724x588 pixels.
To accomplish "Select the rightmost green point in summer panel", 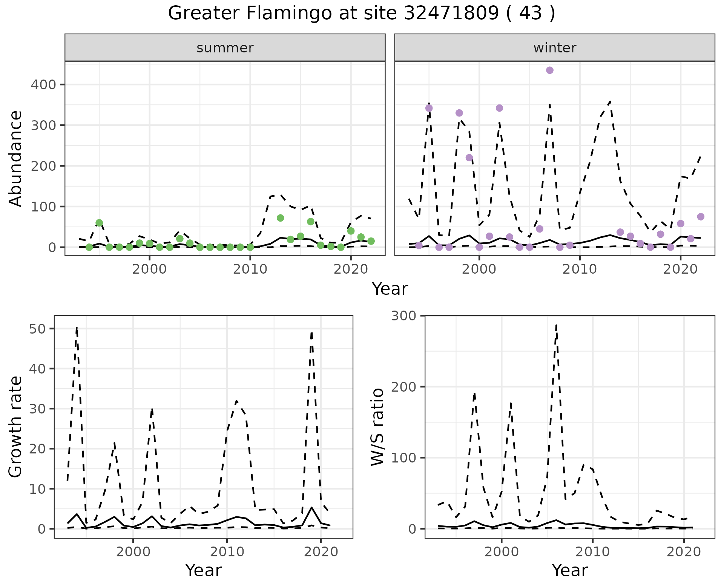I will (x=371, y=241).
